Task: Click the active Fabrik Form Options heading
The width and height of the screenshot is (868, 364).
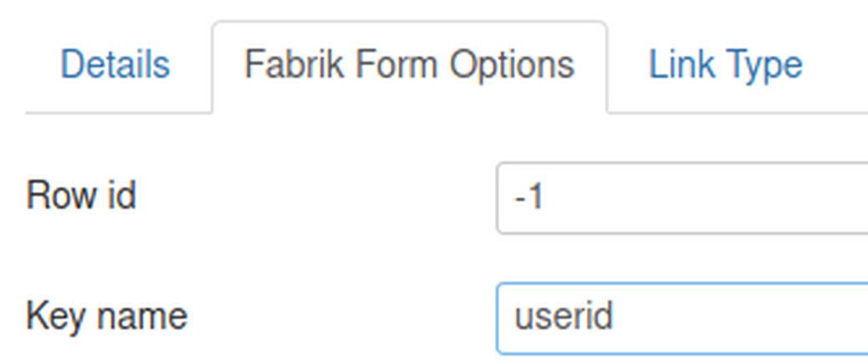Action: (x=410, y=65)
